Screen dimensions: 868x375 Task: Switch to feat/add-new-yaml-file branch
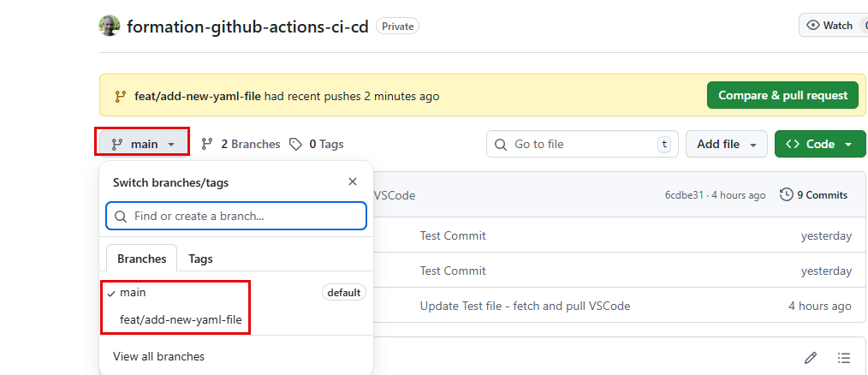(x=181, y=319)
